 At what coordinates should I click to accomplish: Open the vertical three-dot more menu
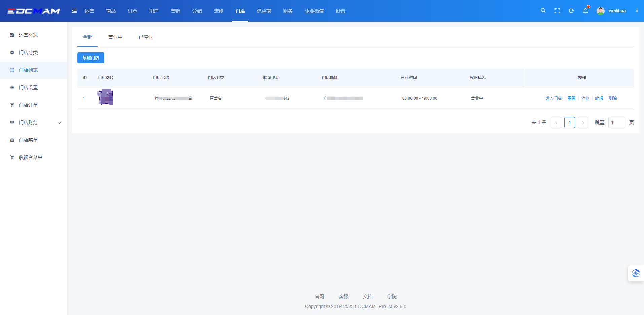pyautogui.click(x=637, y=11)
